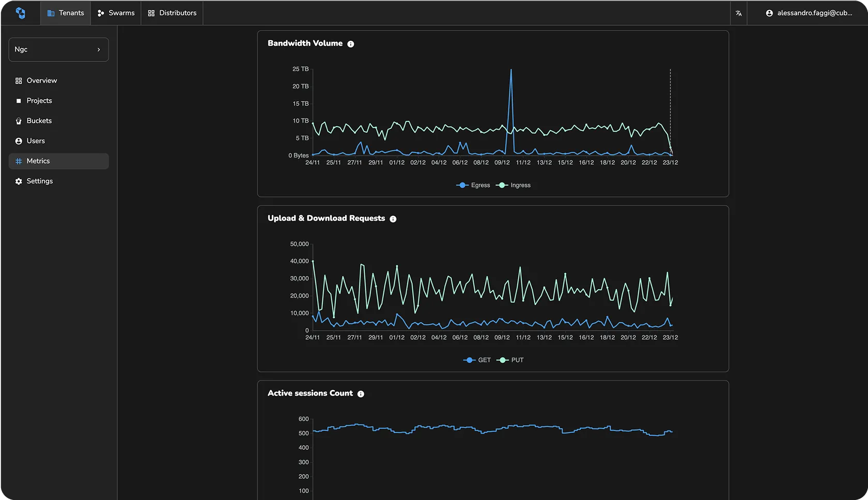Click the Metrics hashtag icon
The width and height of the screenshot is (868, 500).
pos(18,161)
